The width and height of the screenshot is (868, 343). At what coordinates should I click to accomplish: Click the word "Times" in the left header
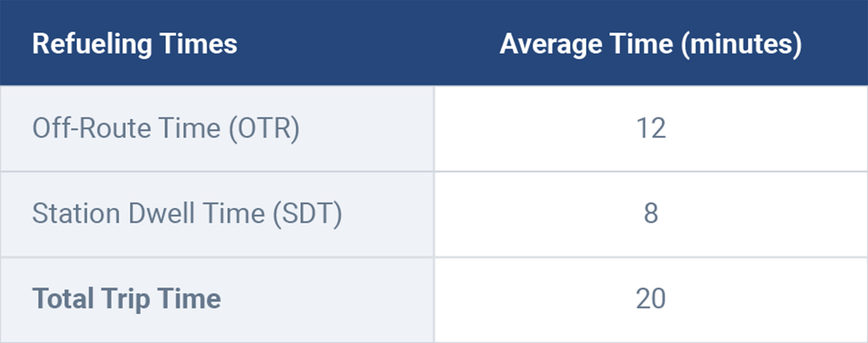199,44
